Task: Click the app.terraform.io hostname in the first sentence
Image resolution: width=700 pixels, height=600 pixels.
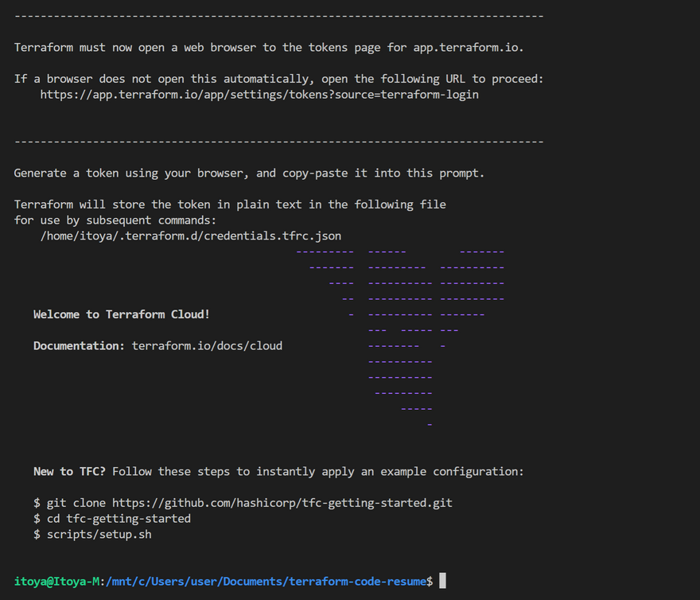Action: click(467, 48)
